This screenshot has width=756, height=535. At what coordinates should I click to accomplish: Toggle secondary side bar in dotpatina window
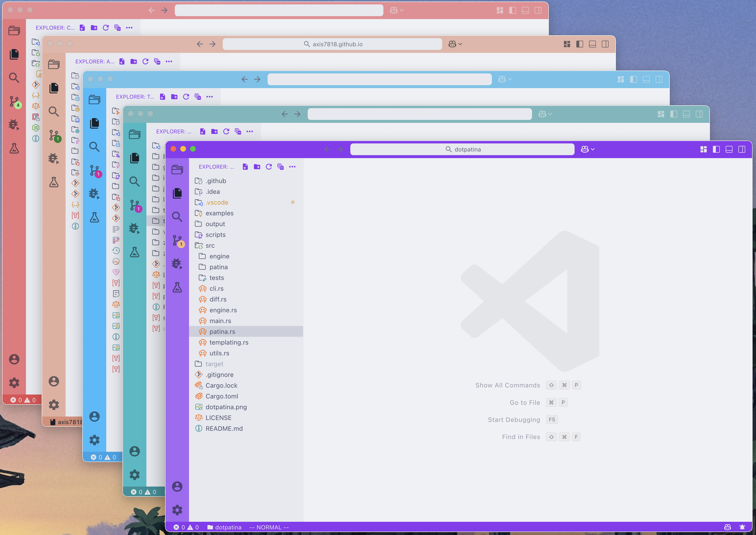[x=742, y=149]
